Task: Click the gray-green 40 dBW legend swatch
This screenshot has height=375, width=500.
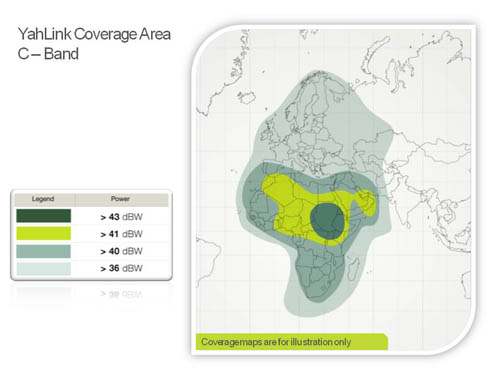Action: [43, 251]
